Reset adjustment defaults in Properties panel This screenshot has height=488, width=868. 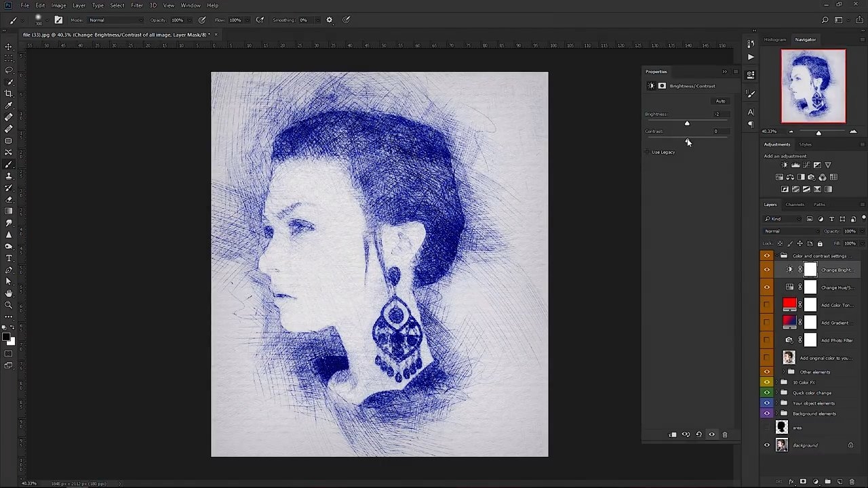coord(698,434)
